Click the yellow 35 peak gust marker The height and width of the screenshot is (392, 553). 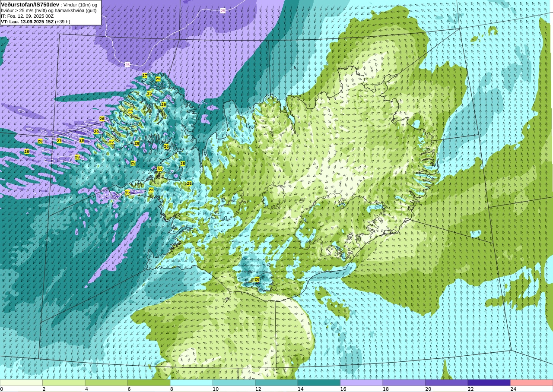[x=127, y=192]
